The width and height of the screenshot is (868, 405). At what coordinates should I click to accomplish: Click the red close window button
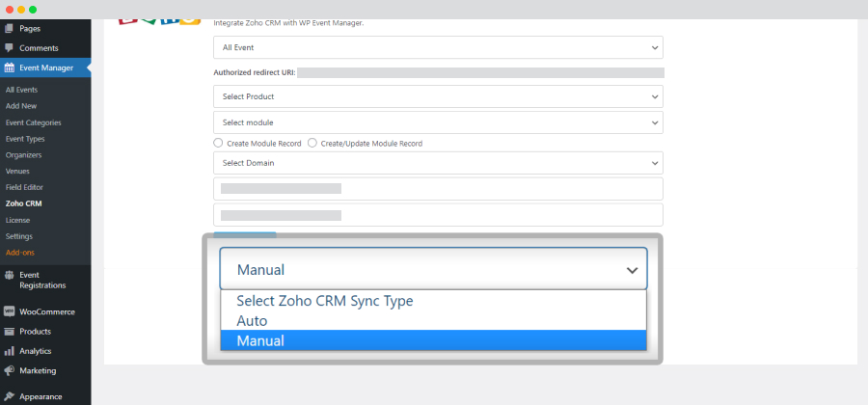coord(10,10)
